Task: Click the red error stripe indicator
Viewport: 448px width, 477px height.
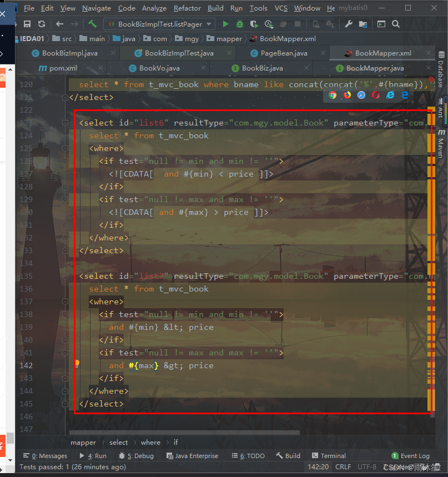Action: click(x=431, y=80)
